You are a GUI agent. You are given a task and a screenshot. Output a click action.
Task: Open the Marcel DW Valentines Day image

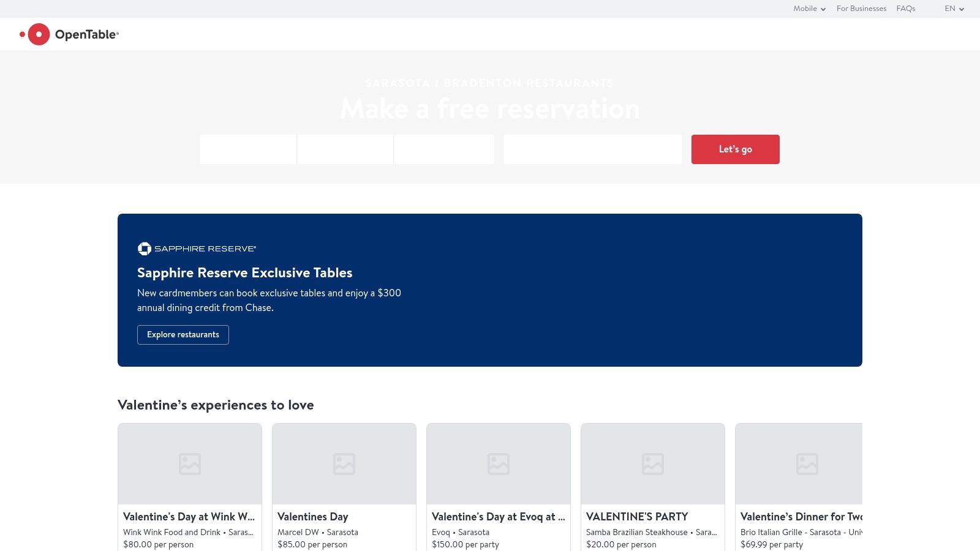[x=344, y=463]
